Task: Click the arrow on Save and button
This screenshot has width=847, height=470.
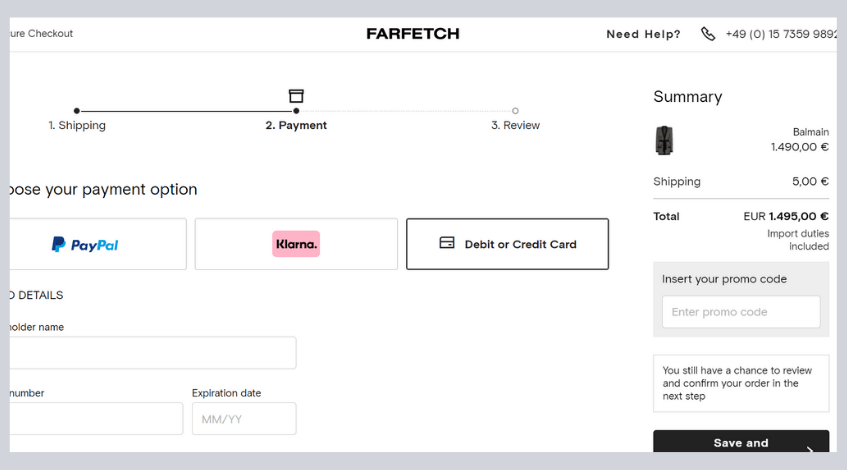Action: pos(809,448)
